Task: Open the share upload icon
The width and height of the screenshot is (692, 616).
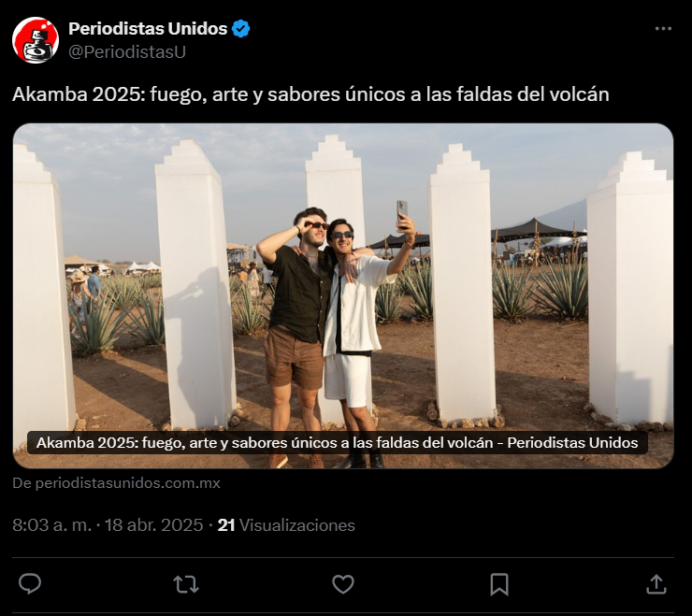Action: pos(656,584)
